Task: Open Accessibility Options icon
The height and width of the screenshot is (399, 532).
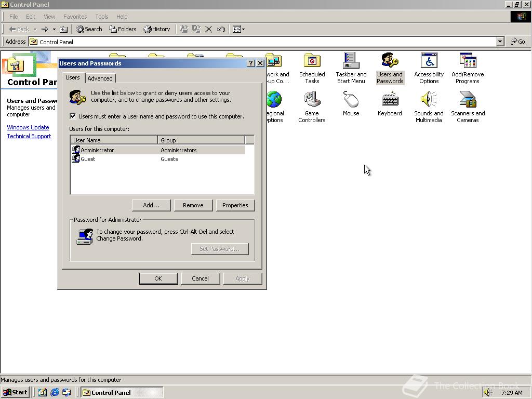Action: pos(429,68)
